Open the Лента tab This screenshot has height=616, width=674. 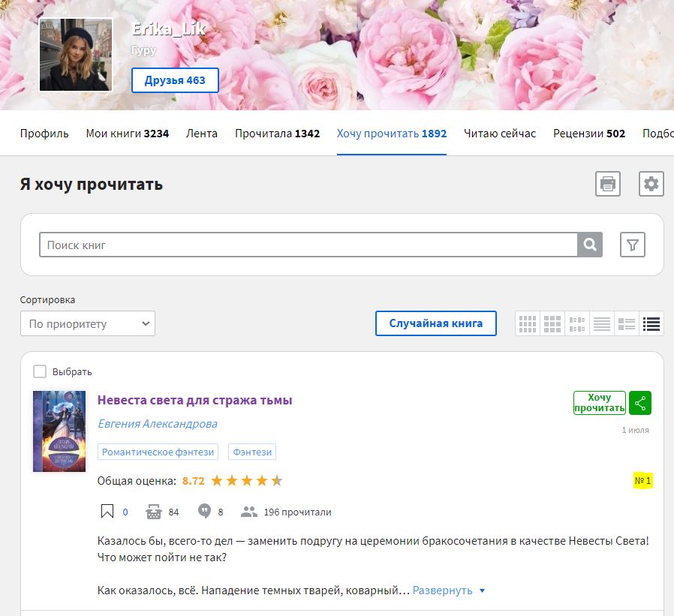[x=202, y=134]
